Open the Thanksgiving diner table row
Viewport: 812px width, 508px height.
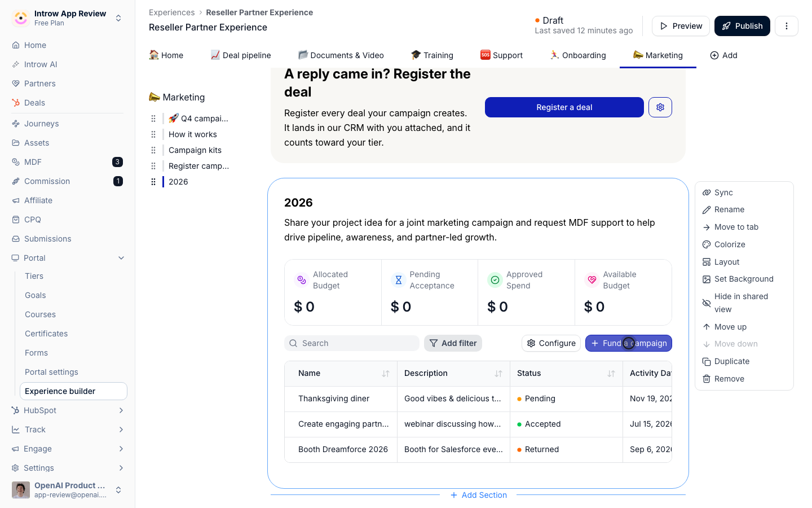pyautogui.click(x=478, y=398)
